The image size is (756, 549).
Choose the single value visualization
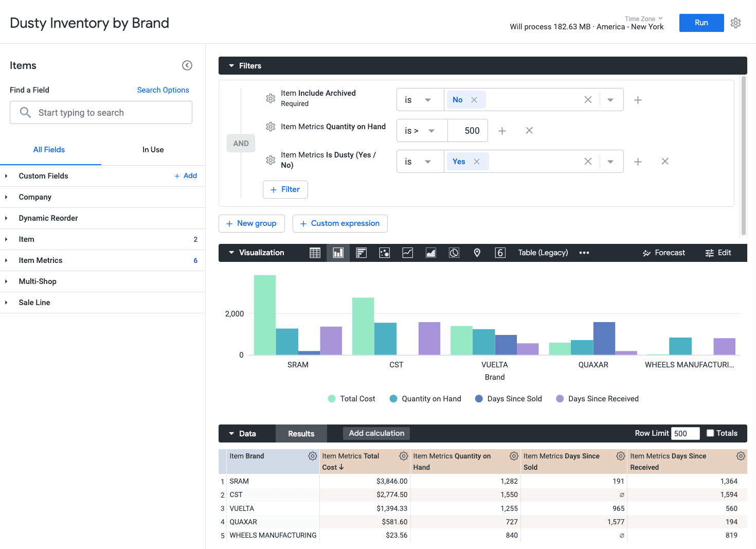tap(500, 253)
